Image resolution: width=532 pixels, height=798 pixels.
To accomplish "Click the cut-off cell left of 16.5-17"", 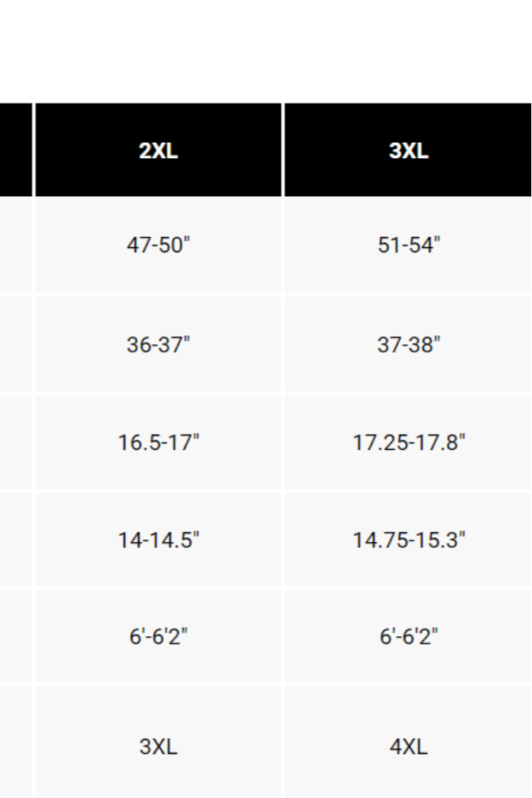I will (15, 442).
